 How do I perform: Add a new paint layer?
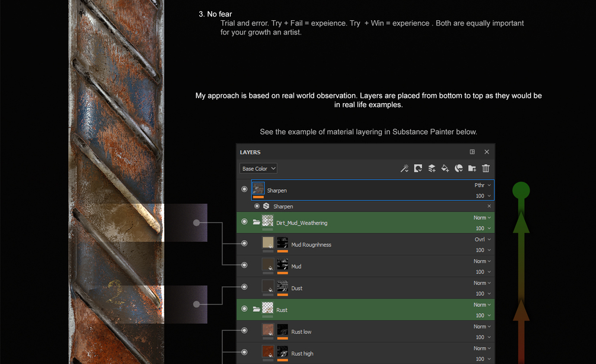pos(431,168)
